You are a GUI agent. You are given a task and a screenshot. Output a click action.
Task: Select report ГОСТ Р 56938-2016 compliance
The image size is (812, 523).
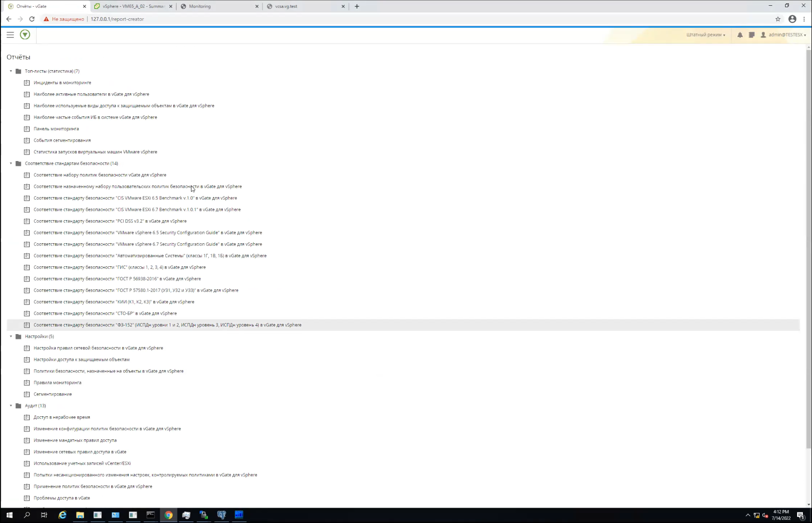(x=117, y=279)
